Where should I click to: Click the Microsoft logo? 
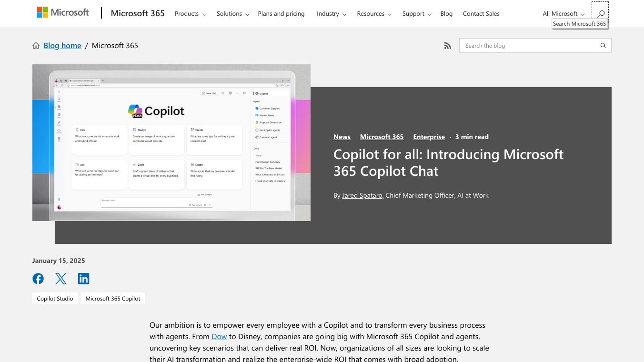63,13
